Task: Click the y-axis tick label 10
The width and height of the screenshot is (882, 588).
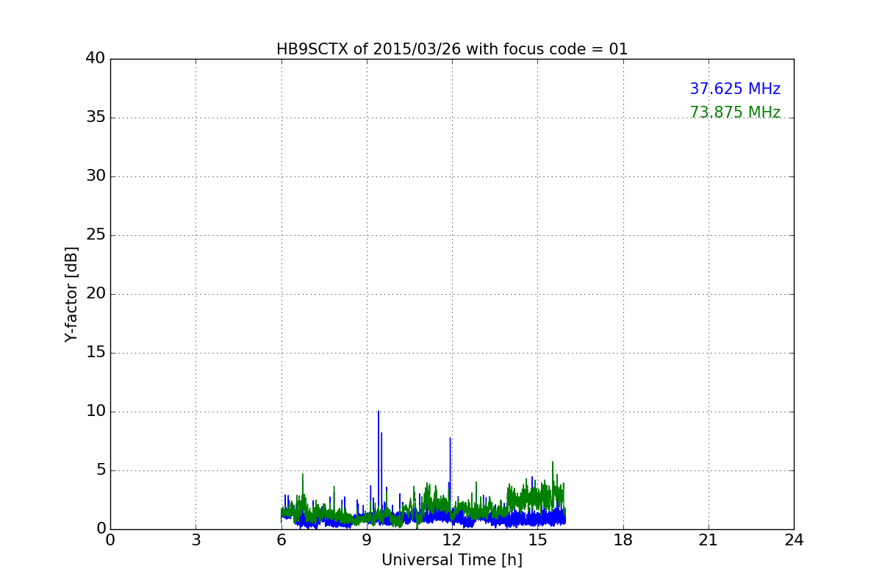Action: 96,412
